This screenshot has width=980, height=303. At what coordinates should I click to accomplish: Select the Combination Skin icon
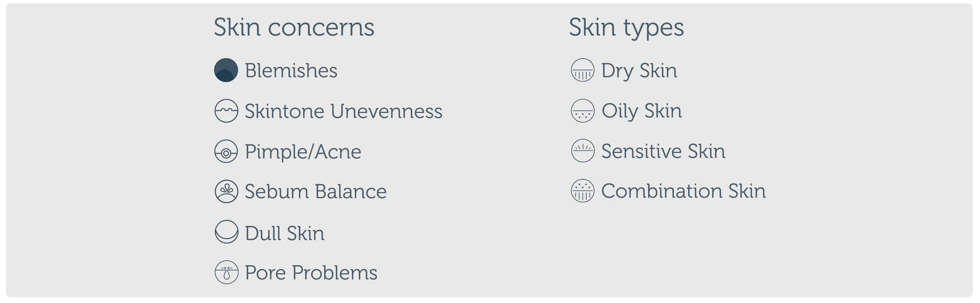pyautogui.click(x=582, y=191)
